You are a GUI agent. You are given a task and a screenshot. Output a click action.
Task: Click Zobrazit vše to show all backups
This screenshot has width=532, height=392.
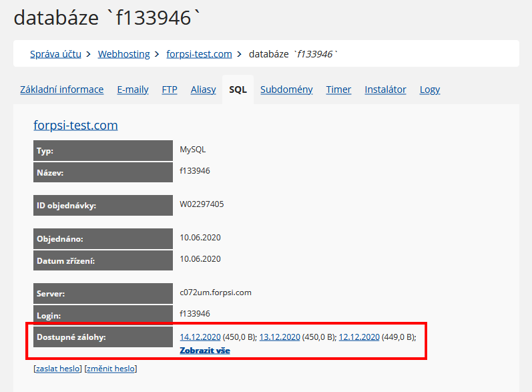(205, 351)
